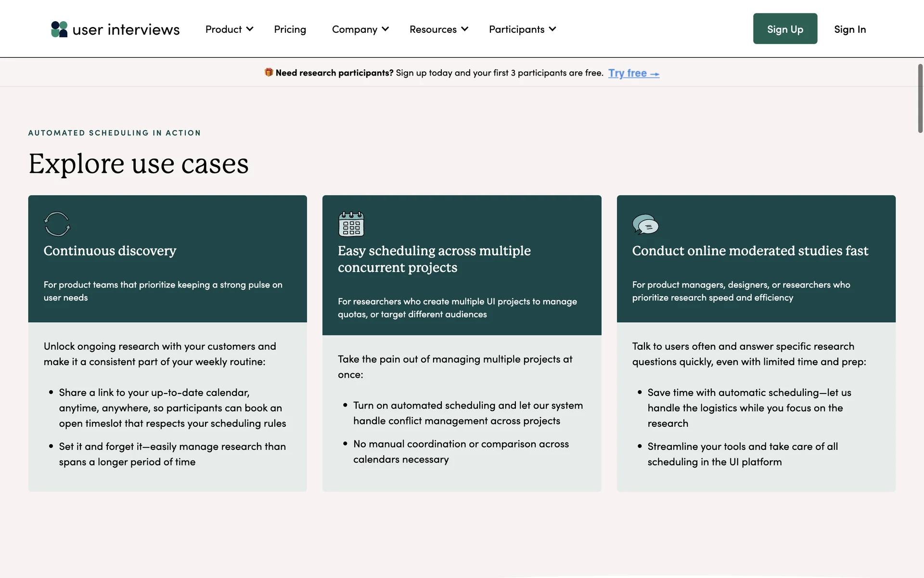Click the User Interviews logo icon
Image resolution: width=924 pixels, height=578 pixels.
59,29
